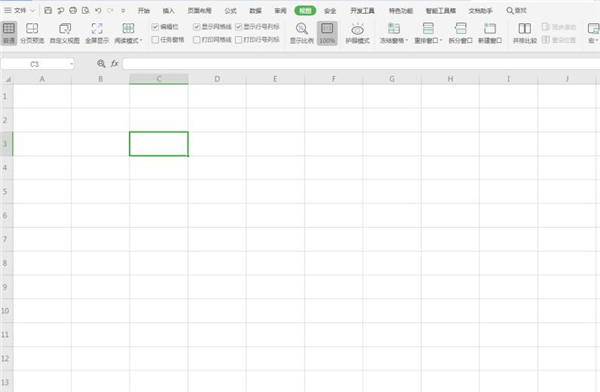This screenshot has height=392, width=600.
Task: Switch to 分页预览 page break preview
Action: (x=32, y=33)
